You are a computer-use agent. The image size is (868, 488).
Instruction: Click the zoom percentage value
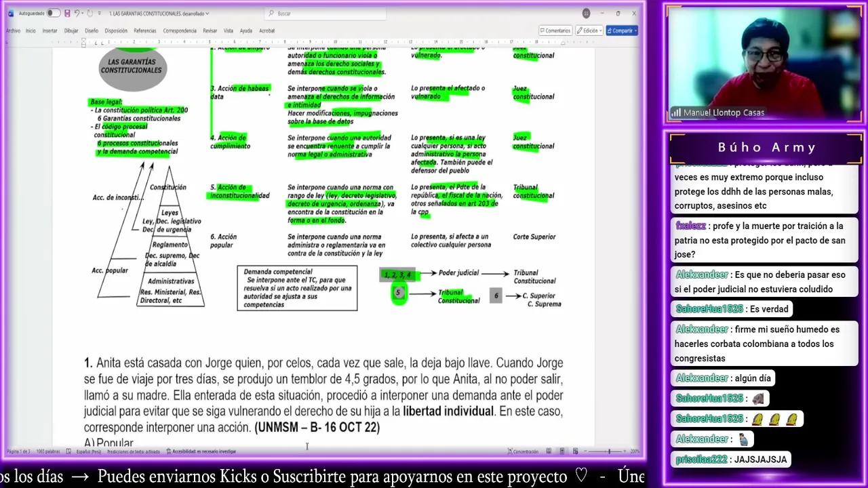coord(635,451)
